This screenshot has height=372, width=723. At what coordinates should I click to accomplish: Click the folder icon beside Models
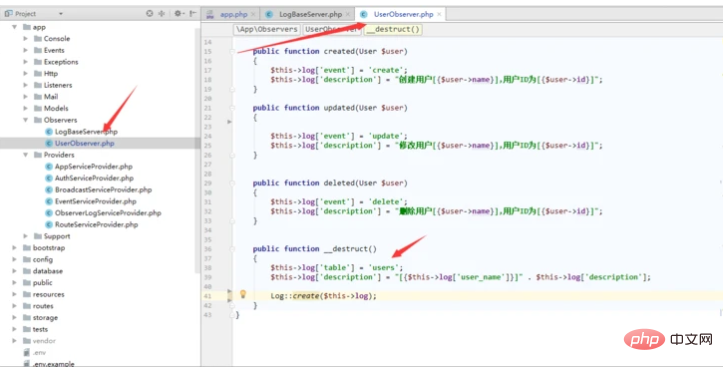(x=38, y=108)
